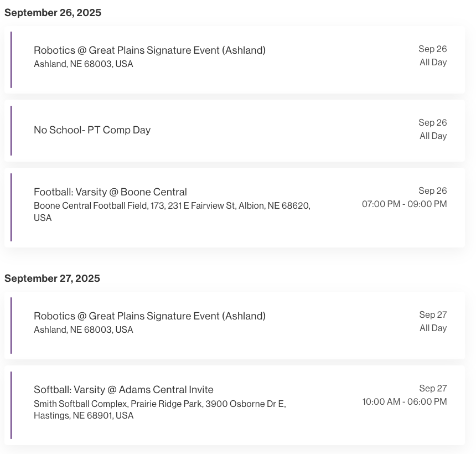Image resolution: width=476 pixels, height=454 pixels.
Task: Open the September 26 Robotics event title
Action: (149, 50)
